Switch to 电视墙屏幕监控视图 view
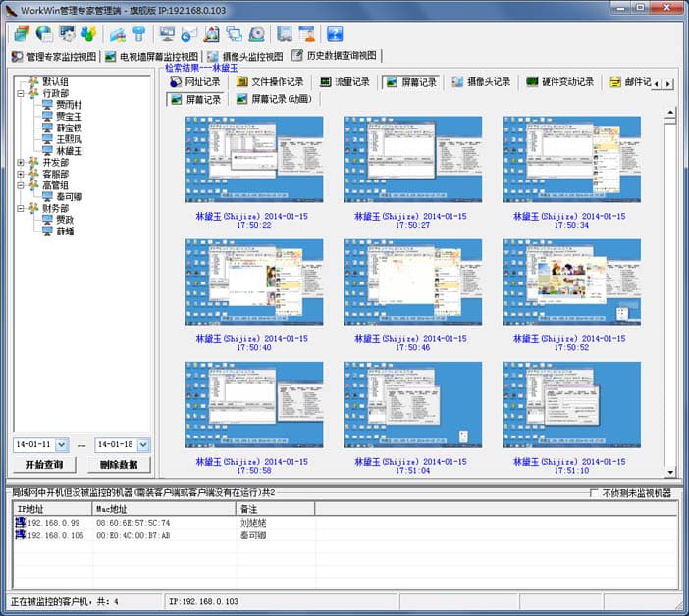This screenshot has width=689, height=616. [x=152, y=56]
